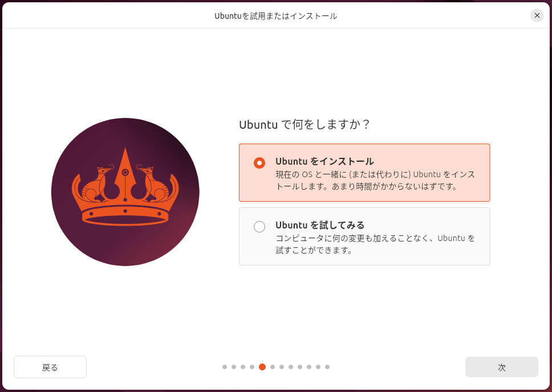Click the 'Ubuntuを試用またはインストール' window title
Viewport: 552px width, 392px height.
coord(276,16)
